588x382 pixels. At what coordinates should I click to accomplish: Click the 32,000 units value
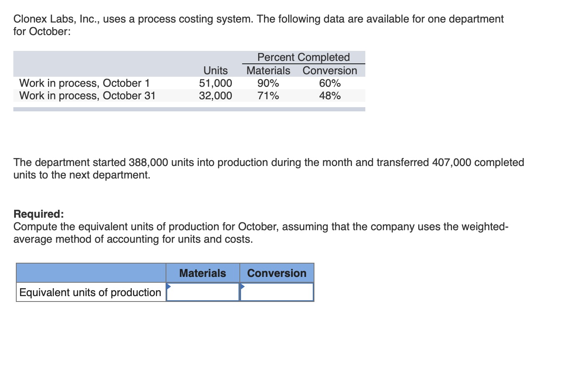[216, 95]
